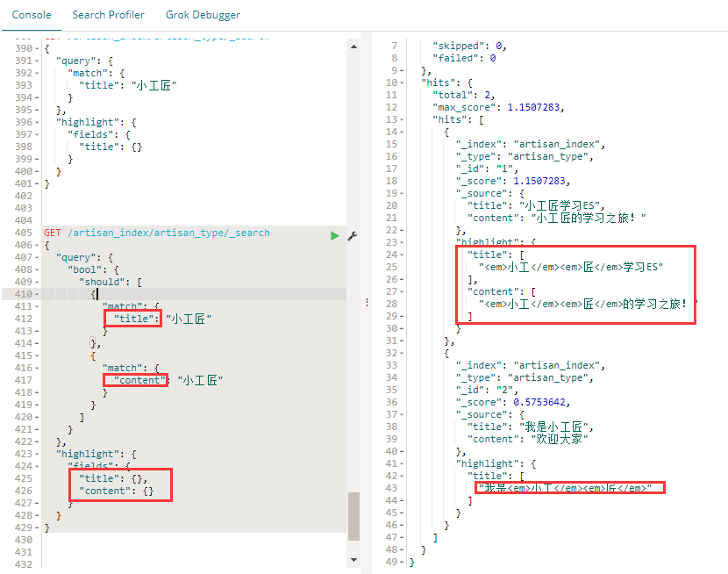
Task: Click "title": {} on editor line 398
Action: (x=111, y=147)
